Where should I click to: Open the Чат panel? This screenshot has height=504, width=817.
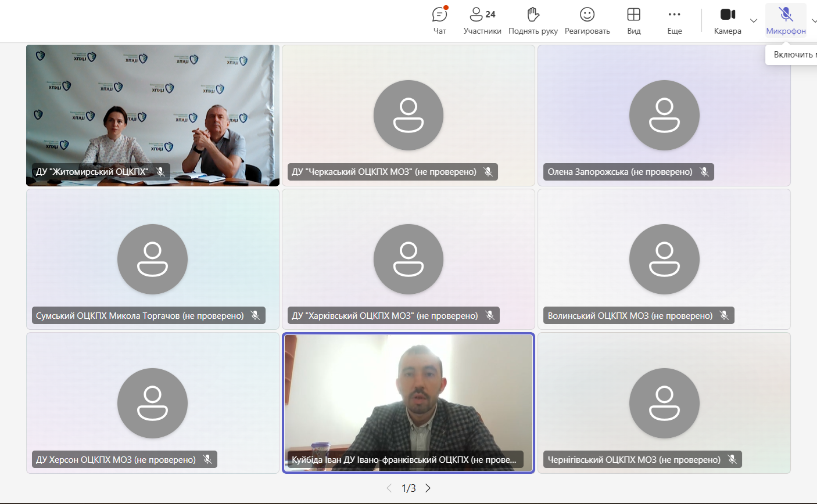point(440,21)
